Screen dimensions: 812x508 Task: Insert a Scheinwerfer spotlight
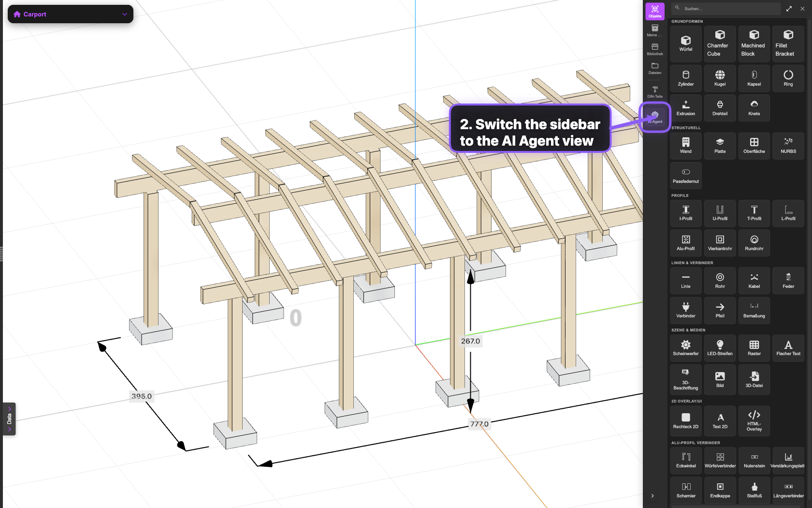click(685, 348)
